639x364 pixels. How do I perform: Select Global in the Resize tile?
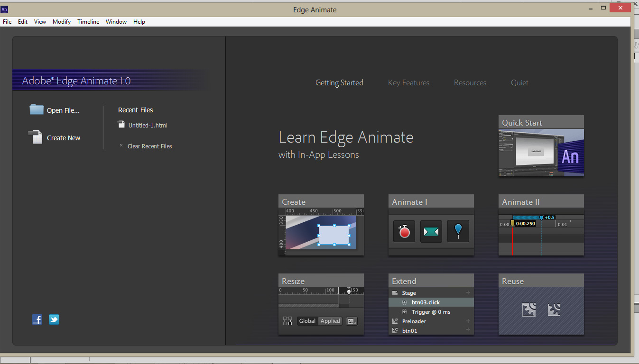click(307, 321)
